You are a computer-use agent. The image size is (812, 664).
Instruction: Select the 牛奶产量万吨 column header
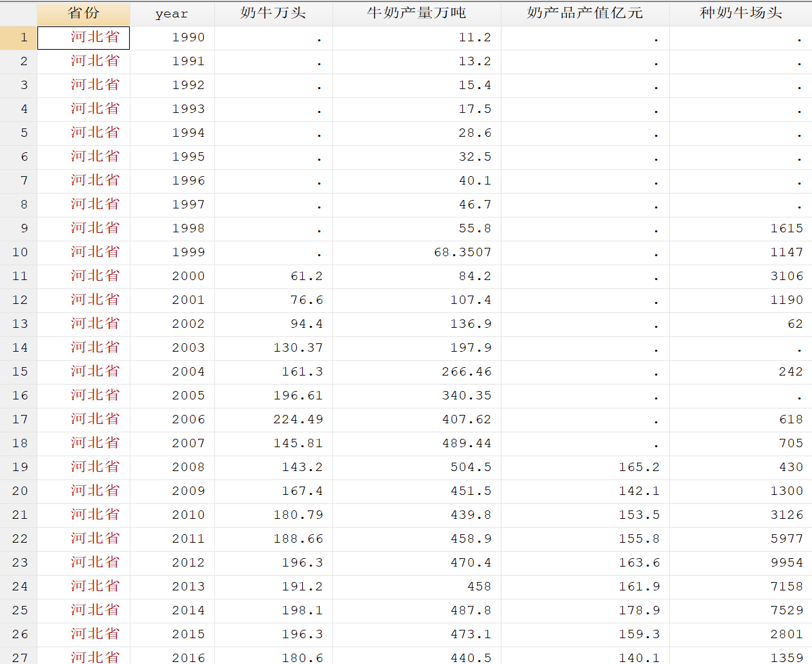click(417, 14)
